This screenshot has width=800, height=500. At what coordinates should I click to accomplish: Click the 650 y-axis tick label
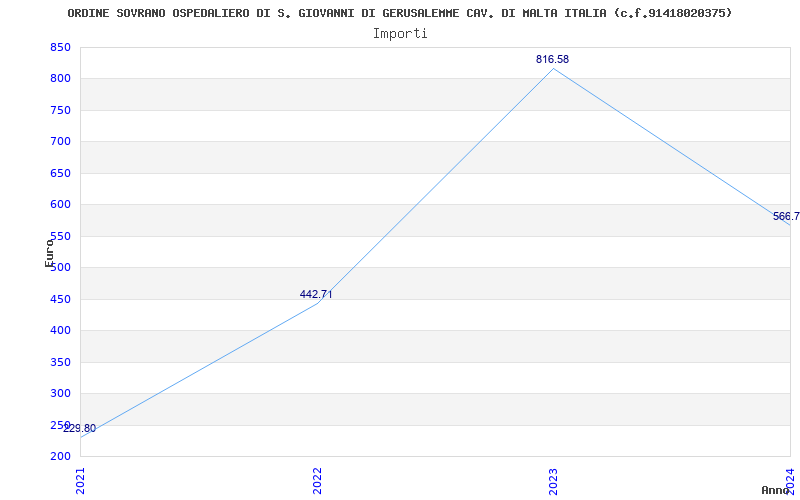(x=60, y=173)
